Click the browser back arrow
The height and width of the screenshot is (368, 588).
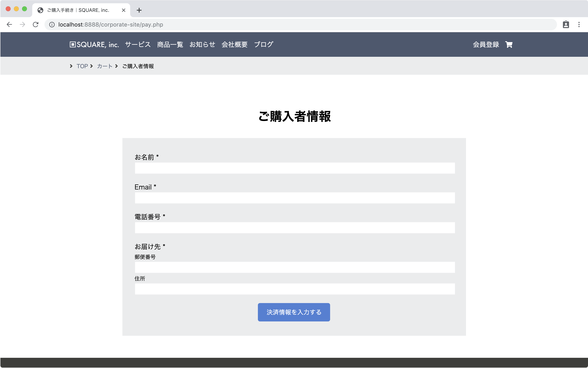pos(9,25)
